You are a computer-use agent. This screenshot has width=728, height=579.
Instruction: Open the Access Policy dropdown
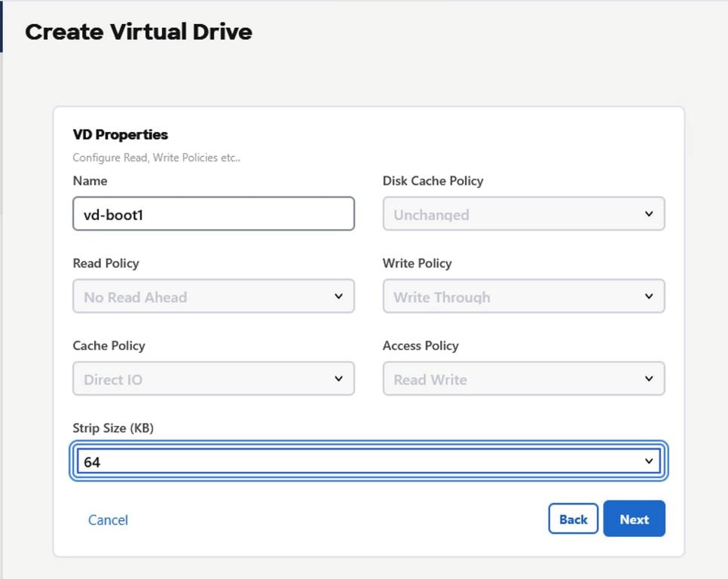[524, 378]
